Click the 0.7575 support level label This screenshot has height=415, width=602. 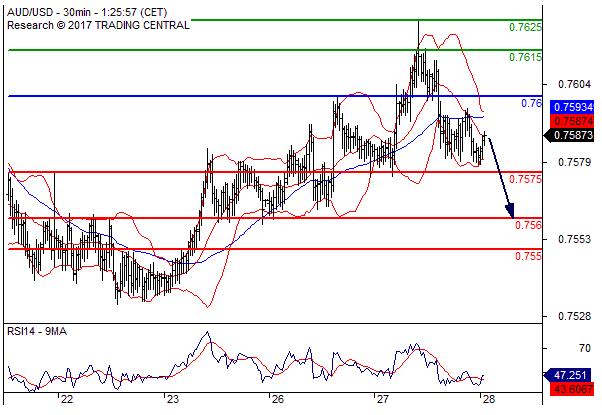coord(525,179)
